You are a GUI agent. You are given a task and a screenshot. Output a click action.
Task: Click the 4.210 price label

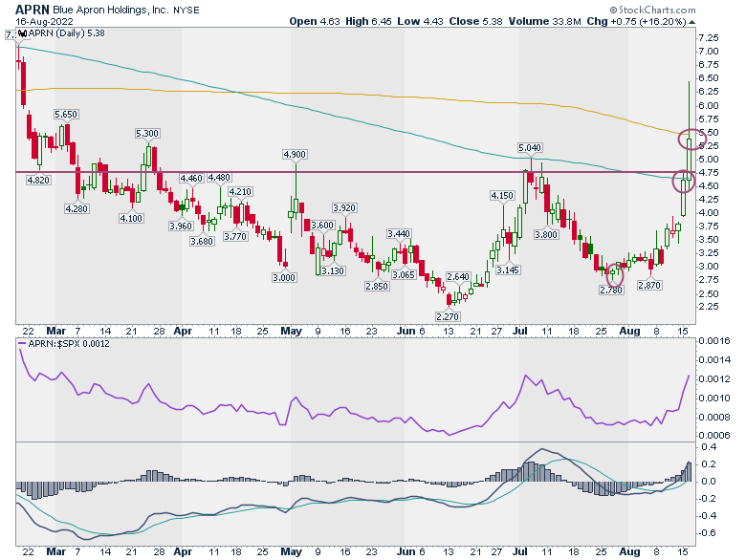point(240,191)
